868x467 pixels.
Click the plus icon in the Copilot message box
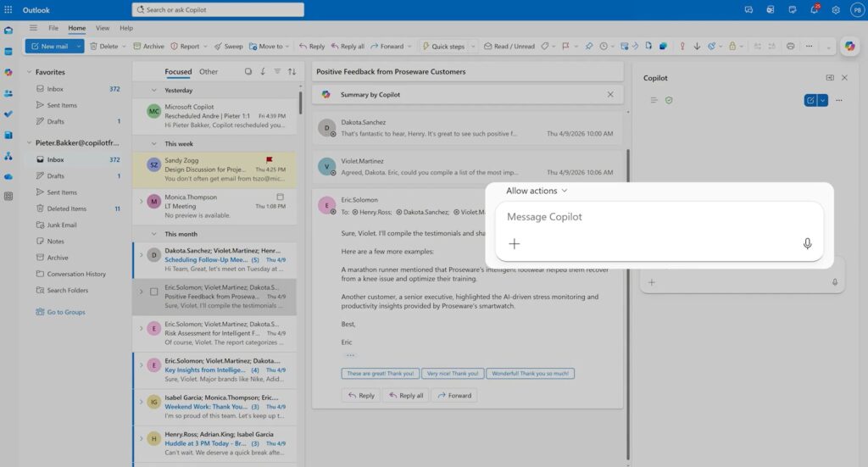(514, 244)
